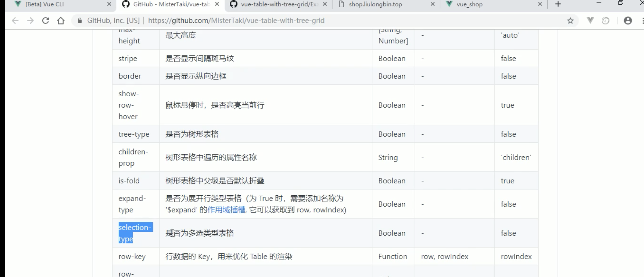Switch to the shop.liulongbin.top tab
Screen dimensions: 644x277
(x=386, y=4)
